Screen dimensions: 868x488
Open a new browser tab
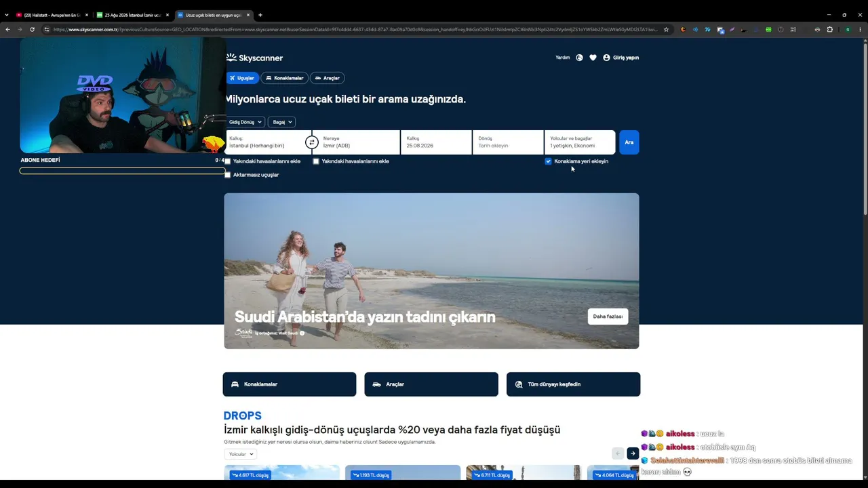pos(260,15)
